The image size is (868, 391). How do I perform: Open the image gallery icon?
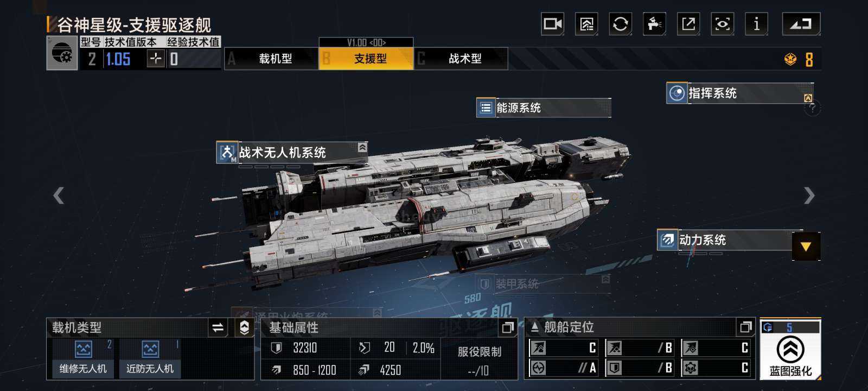[586, 24]
